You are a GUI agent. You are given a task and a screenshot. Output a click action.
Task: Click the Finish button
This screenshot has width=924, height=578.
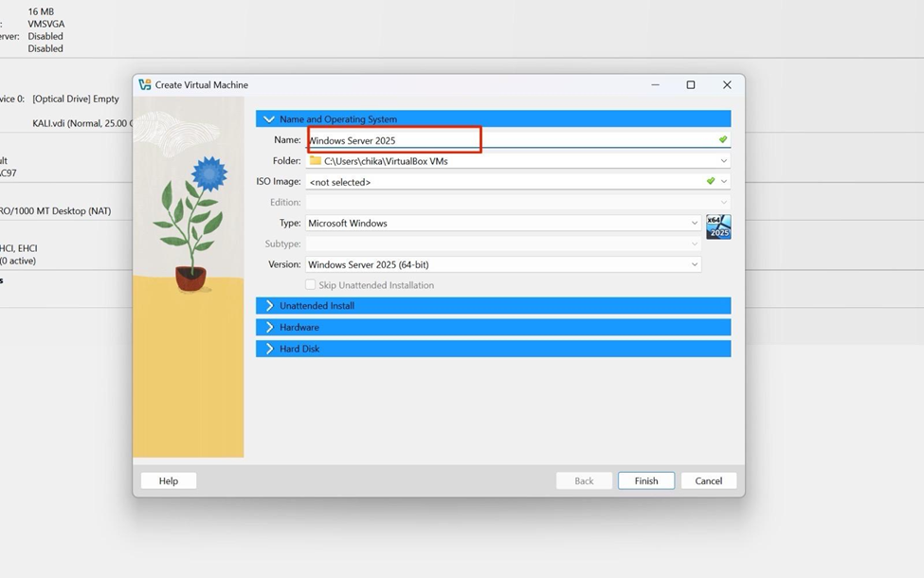646,480
